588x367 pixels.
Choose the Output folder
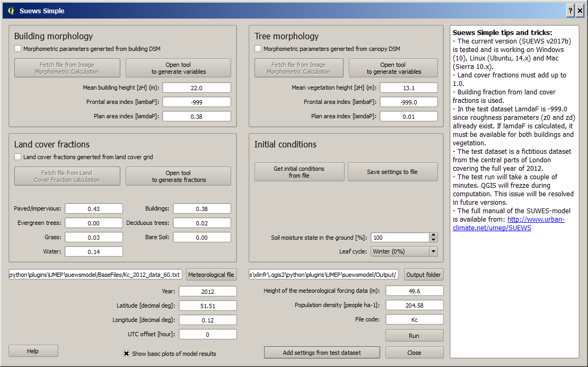click(x=424, y=275)
